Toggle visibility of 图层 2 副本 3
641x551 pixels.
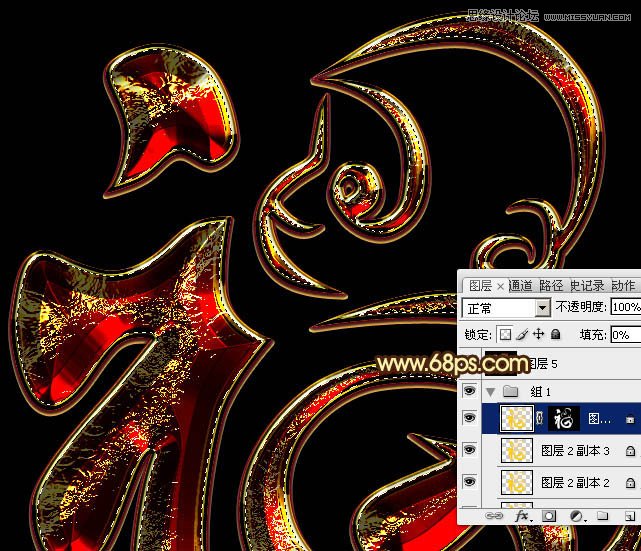click(x=469, y=450)
